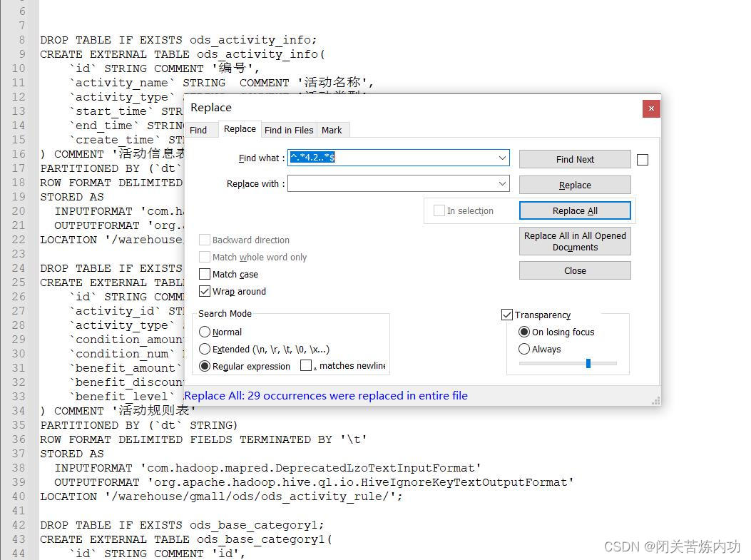Click line number 42 in the editor gutter

point(19,525)
